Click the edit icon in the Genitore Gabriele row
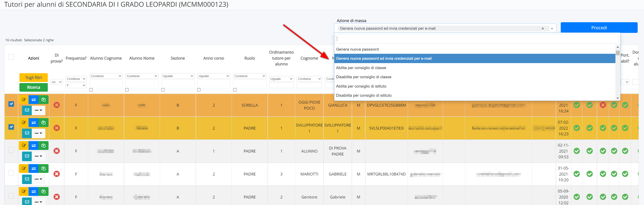This screenshot has width=644, height=205. point(24,192)
